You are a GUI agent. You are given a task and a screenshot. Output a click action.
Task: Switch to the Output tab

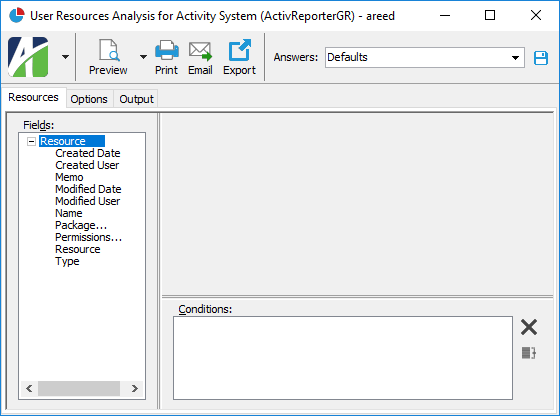click(136, 99)
